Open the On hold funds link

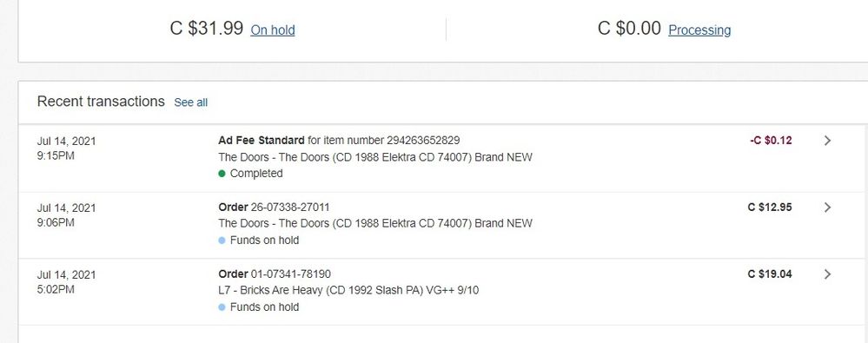coord(272,30)
